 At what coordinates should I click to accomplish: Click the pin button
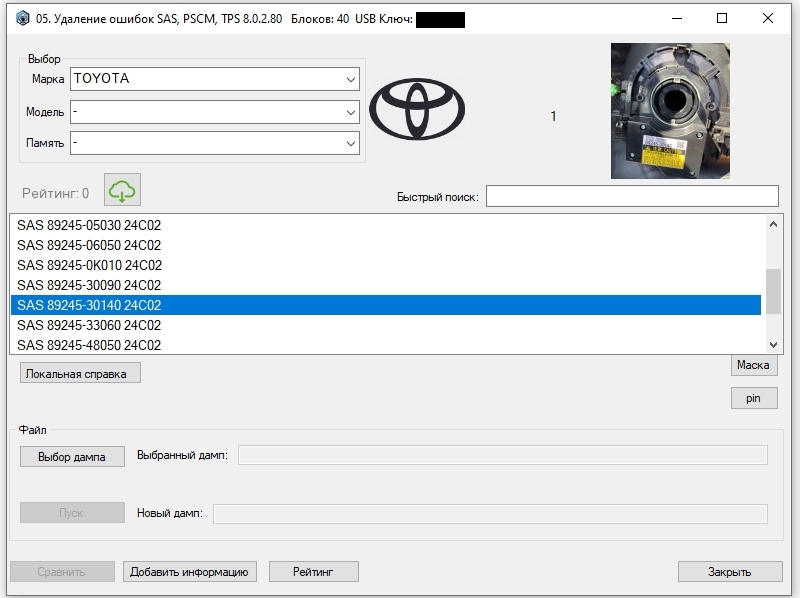point(754,398)
